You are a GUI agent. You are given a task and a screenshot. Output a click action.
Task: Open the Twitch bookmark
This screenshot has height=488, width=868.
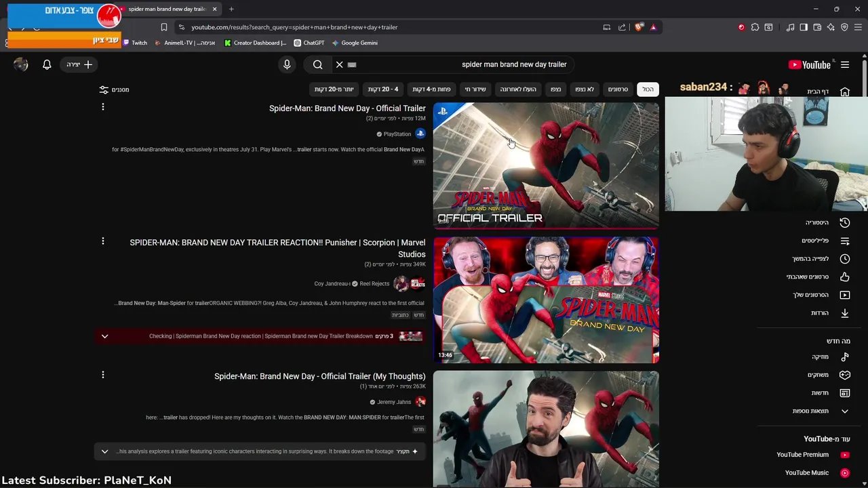click(134, 43)
